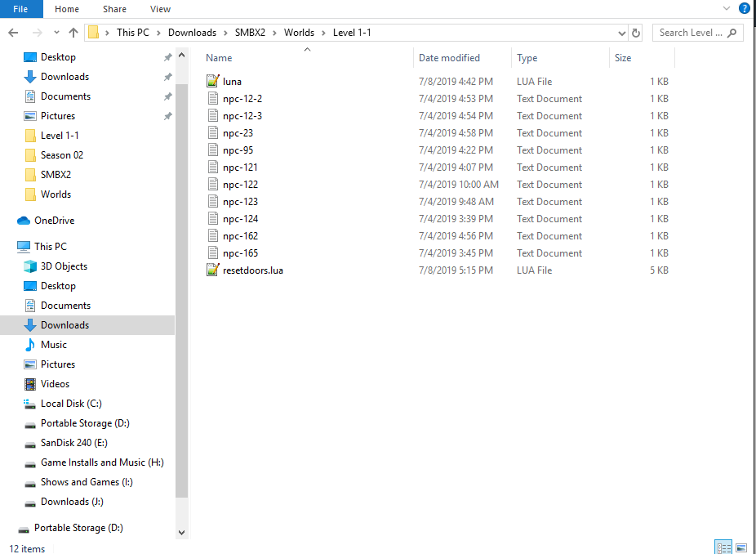Select 'This PC' in the address breadcrumb
The width and height of the screenshot is (756, 554).
[132, 33]
